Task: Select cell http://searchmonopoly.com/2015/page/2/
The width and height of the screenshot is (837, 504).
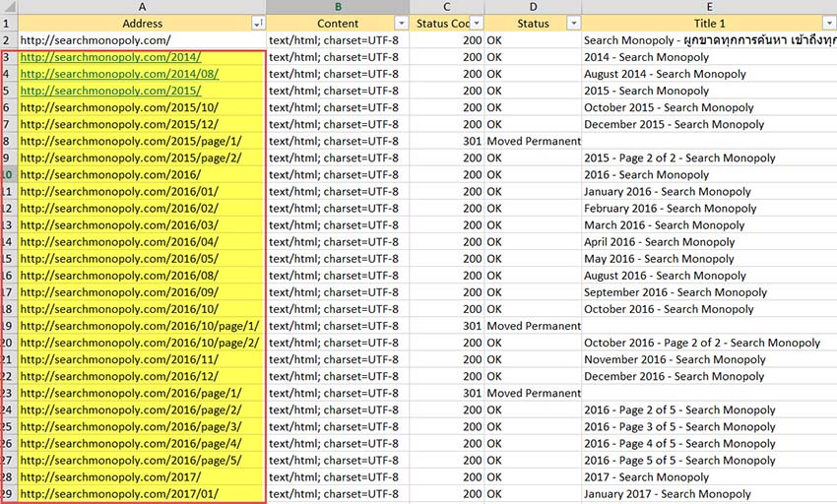Action: pyautogui.click(x=142, y=158)
